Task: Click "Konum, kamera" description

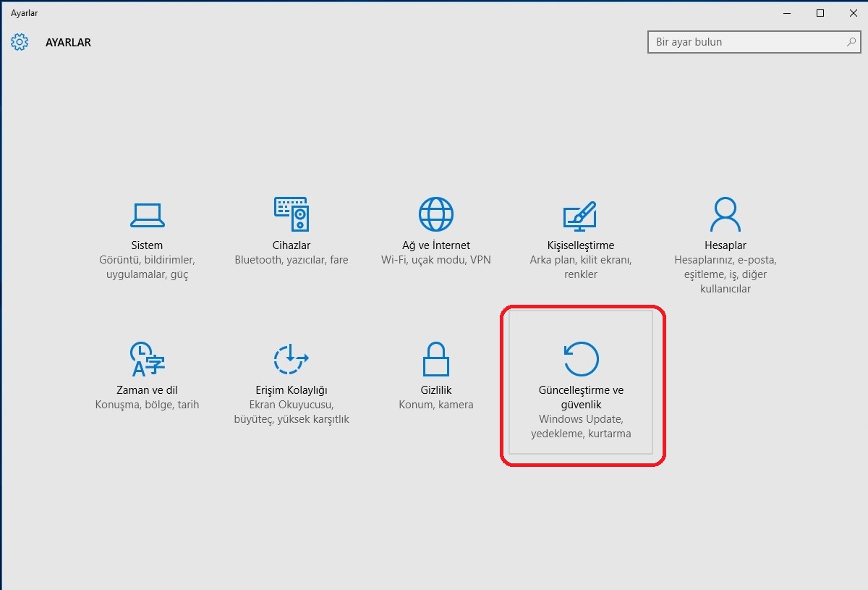Action: (x=436, y=405)
